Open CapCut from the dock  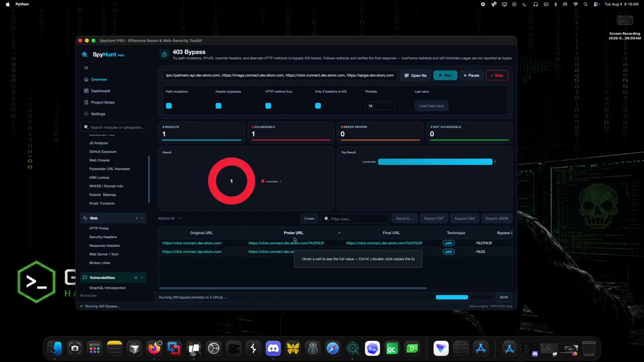tap(233, 348)
